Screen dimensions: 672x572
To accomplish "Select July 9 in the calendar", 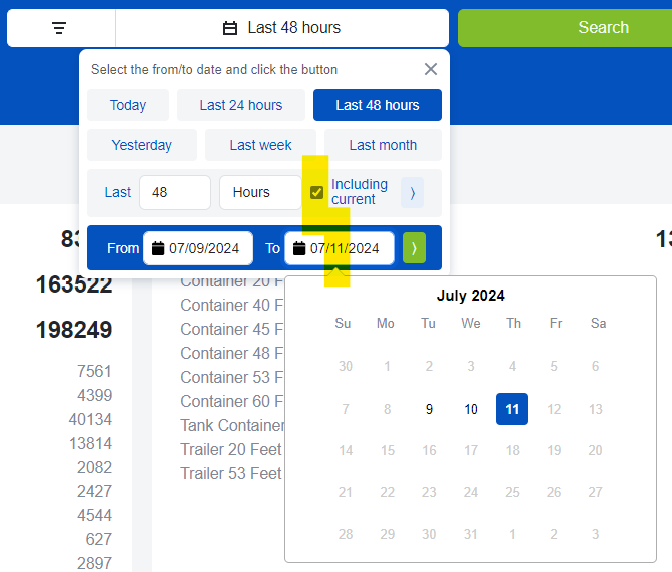I will (429, 409).
